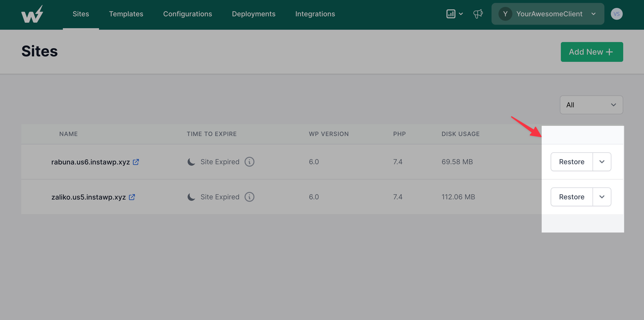
Task: Open the zaliko.us5.instawp.xyz site link
Action: [x=89, y=197]
